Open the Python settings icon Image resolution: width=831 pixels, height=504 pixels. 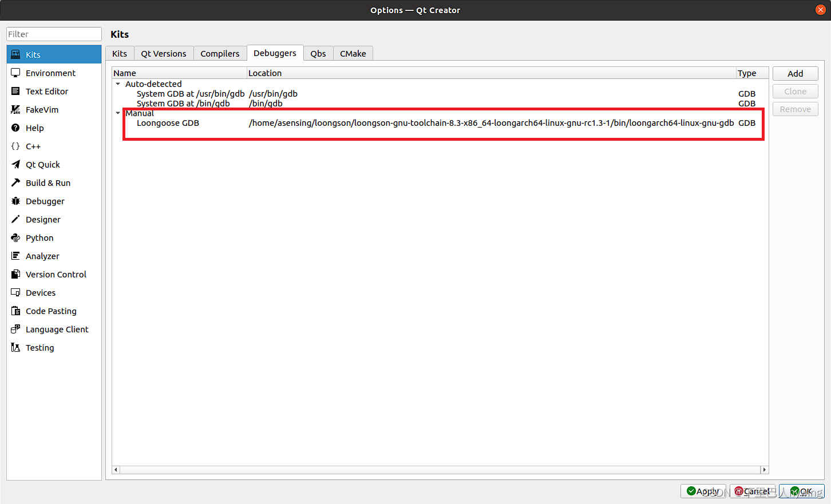pyautogui.click(x=15, y=237)
